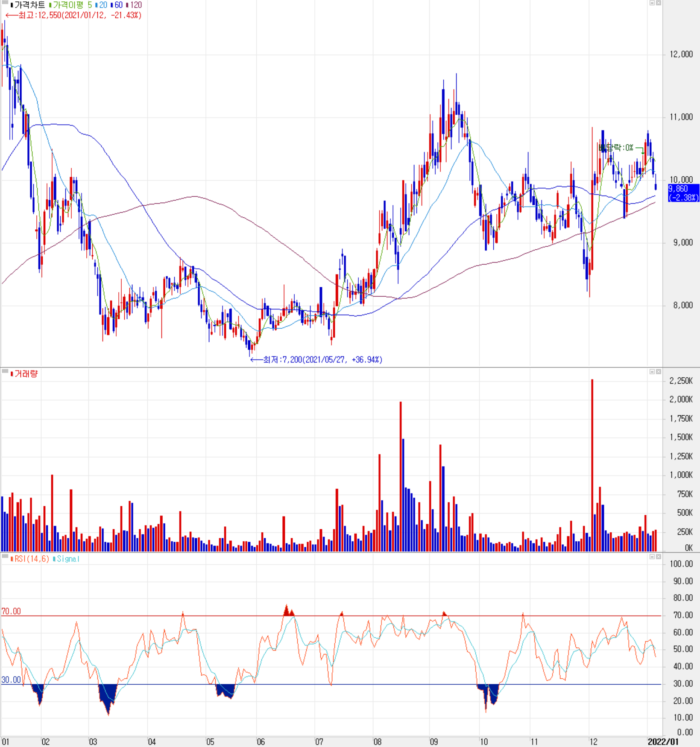This screenshot has width=700, height=747.
Task: Click the 가격차트 black legend swatch
Action: (12, 5)
